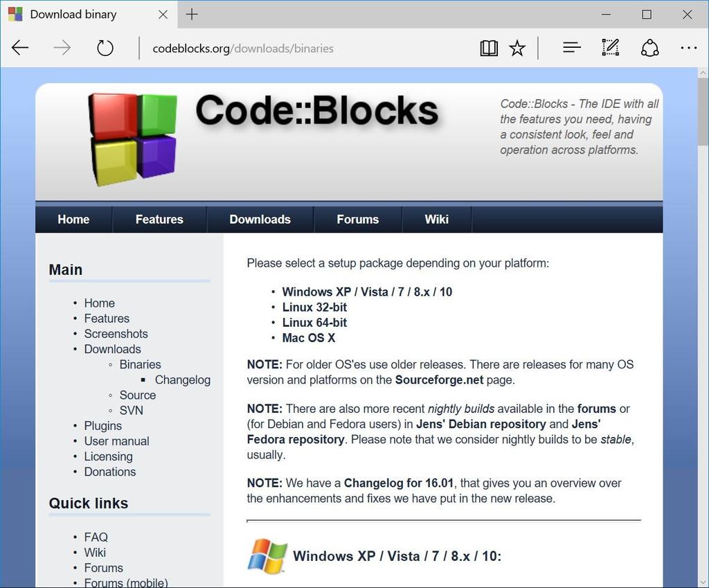709x588 pixels.
Task: Open FAQ in Quick links
Action: pos(96,537)
